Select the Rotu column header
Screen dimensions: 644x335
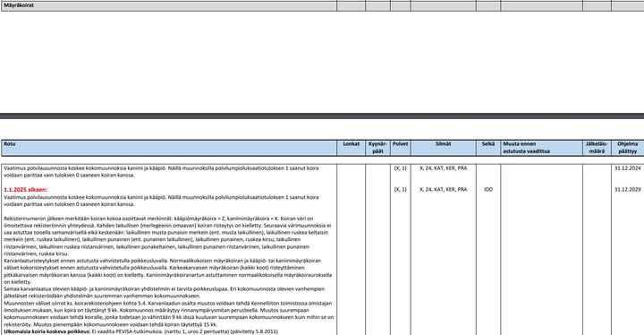(x=10, y=144)
